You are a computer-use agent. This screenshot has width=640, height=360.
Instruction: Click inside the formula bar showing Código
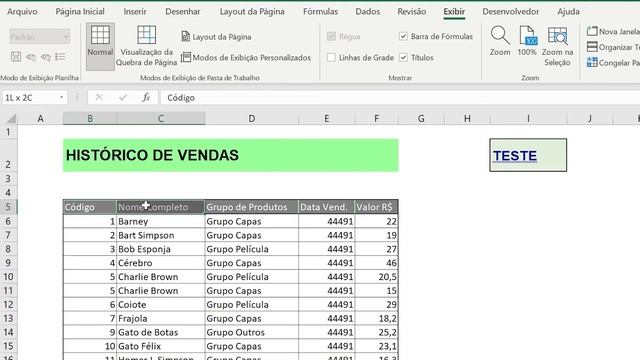(400, 98)
